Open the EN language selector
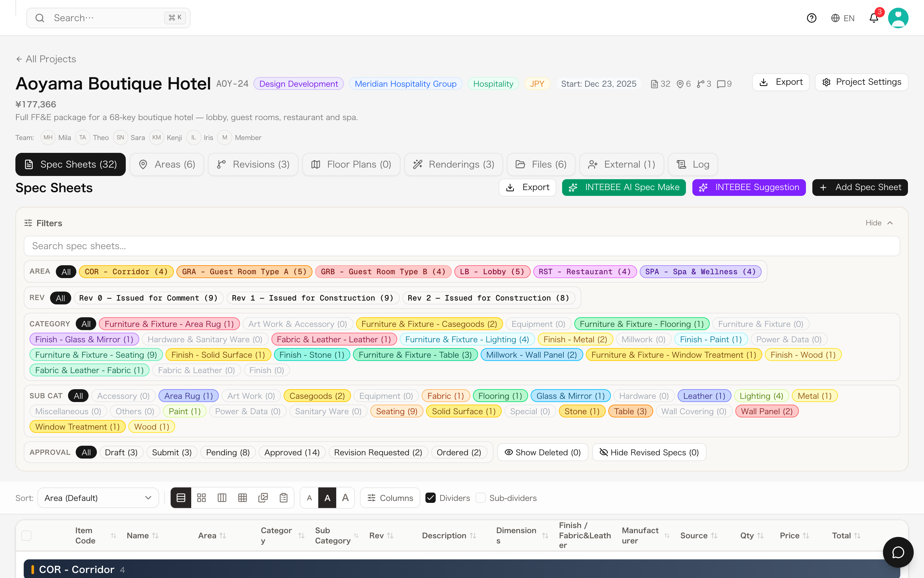This screenshot has height=578, width=924. pos(843,18)
